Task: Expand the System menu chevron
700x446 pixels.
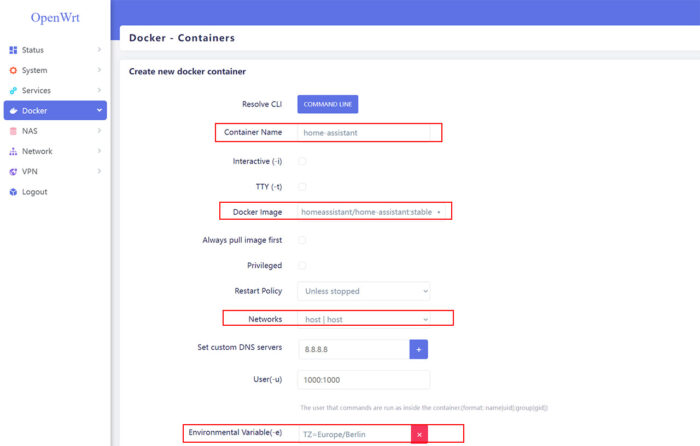Action: pyautogui.click(x=99, y=70)
